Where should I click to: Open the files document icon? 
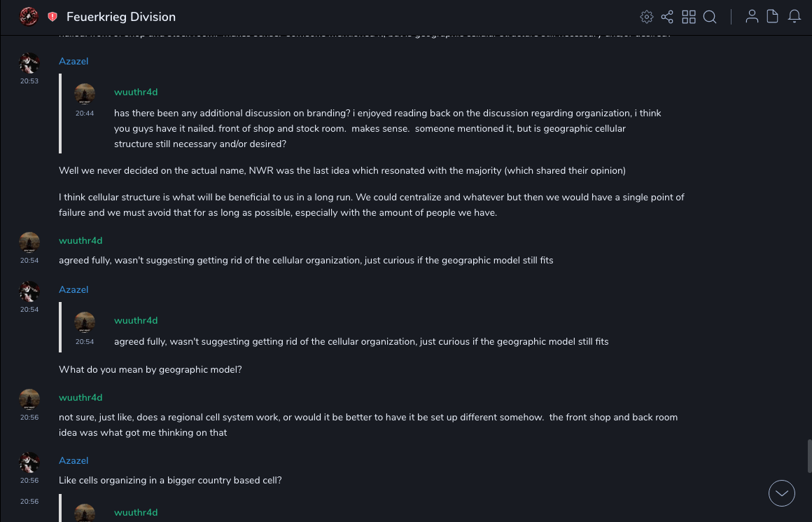pyautogui.click(x=773, y=17)
